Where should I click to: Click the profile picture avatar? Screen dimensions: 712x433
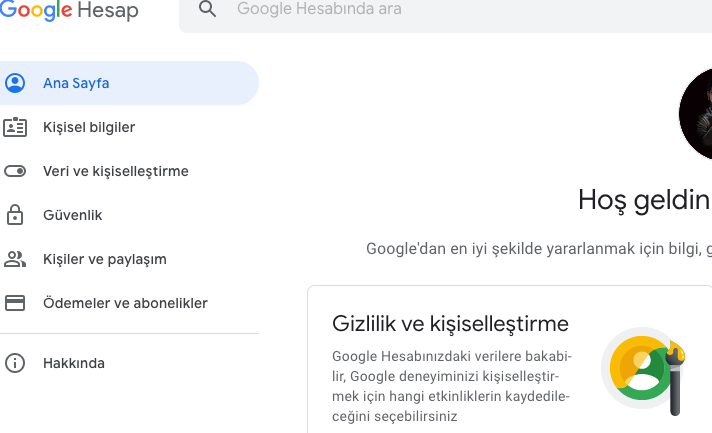tap(697, 115)
